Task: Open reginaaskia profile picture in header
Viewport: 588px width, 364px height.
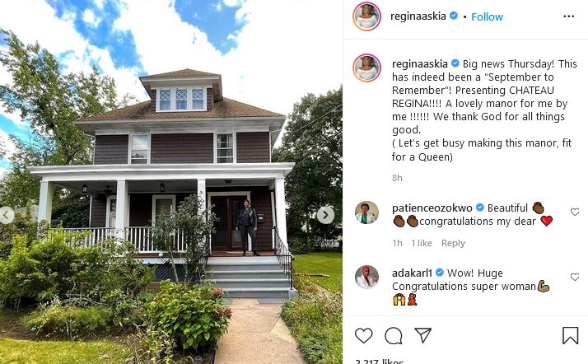Action: pos(366,16)
